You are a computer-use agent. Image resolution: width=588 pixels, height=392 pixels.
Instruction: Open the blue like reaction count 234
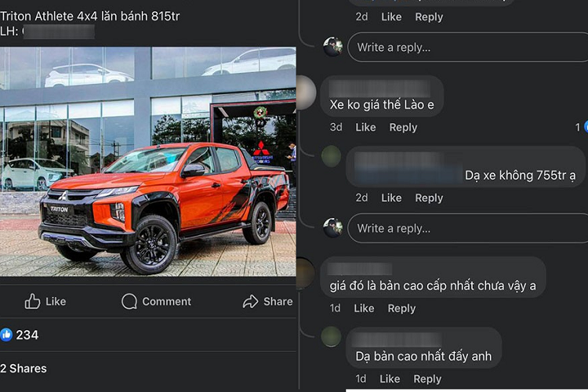[x=20, y=335]
